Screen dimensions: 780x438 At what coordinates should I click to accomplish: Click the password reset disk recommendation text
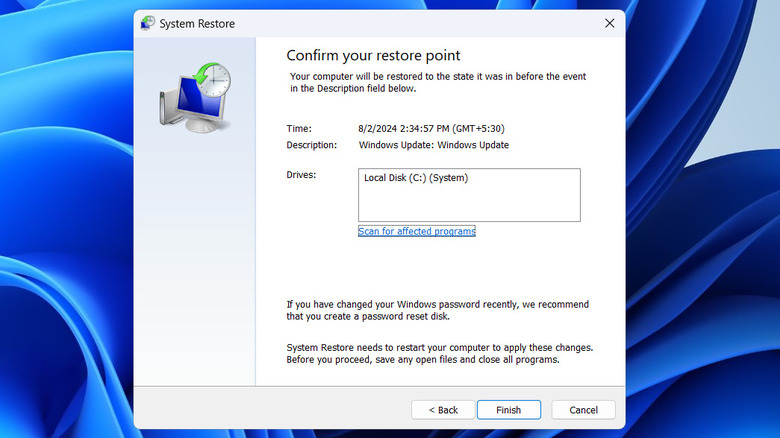(437, 310)
